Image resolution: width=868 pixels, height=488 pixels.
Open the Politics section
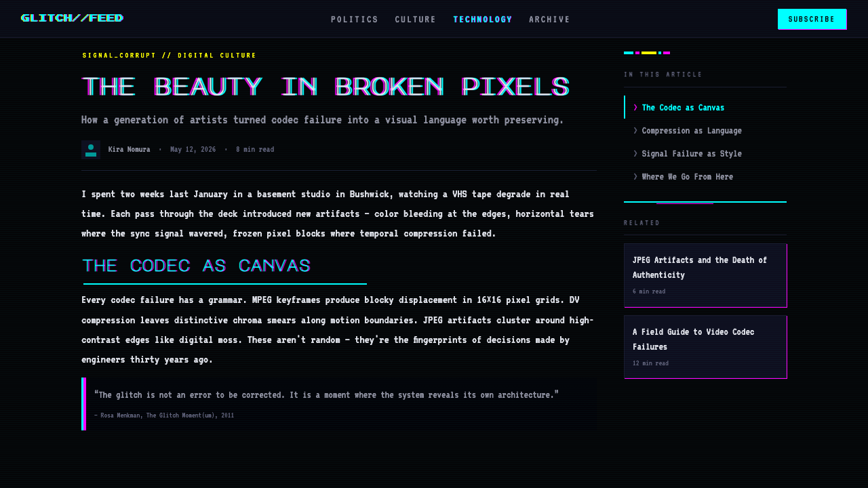(355, 20)
